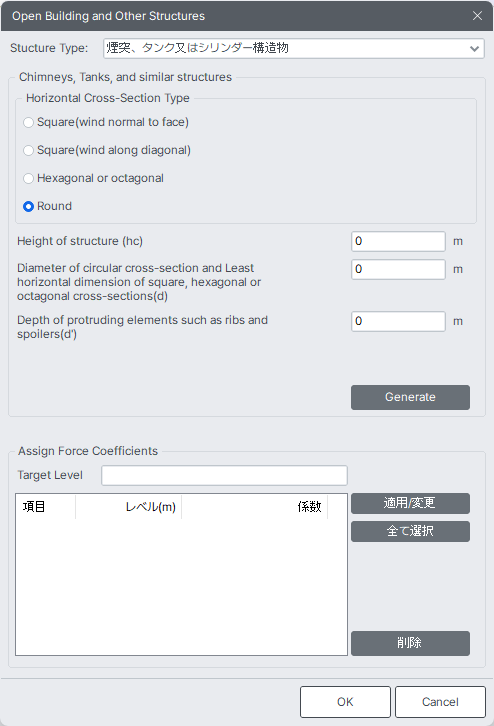The width and height of the screenshot is (494, 726).
Task: Open the Stucture Type dropdown
Action: pos(294,48)
